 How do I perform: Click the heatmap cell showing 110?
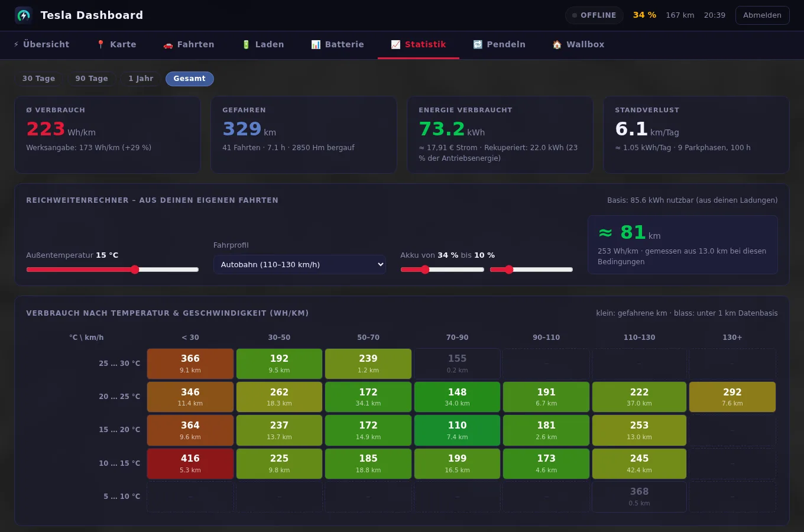coord(457,430)
